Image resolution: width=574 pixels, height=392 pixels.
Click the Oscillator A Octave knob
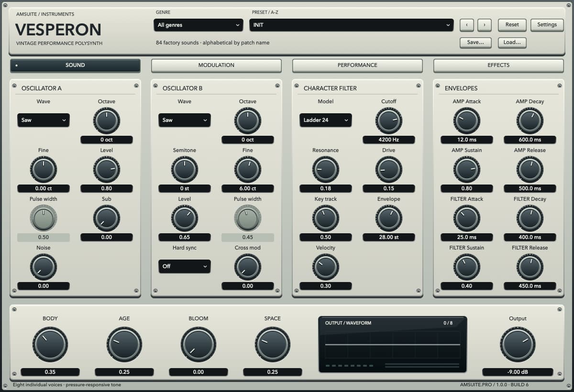(x=107, y=120)
